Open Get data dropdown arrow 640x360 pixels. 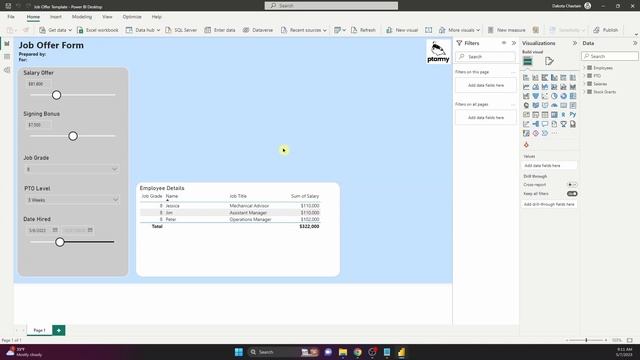(x=70, y=30)
